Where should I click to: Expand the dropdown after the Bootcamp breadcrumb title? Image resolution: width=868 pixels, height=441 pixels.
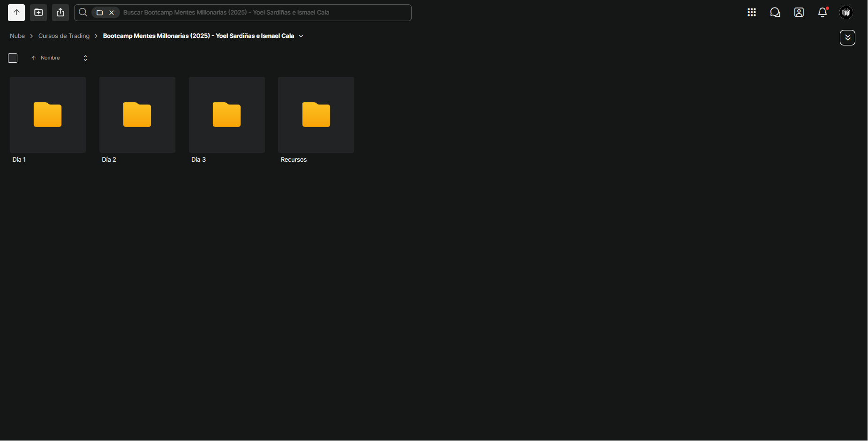coord(301,36)
